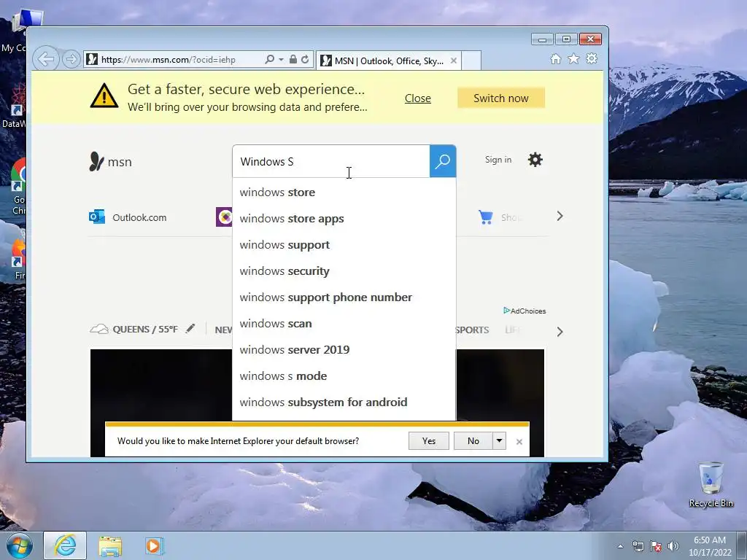The height and width of the screenshot is (560, 747).
Task: Click No on default browser prompt
Action: [x=473, y=441]
